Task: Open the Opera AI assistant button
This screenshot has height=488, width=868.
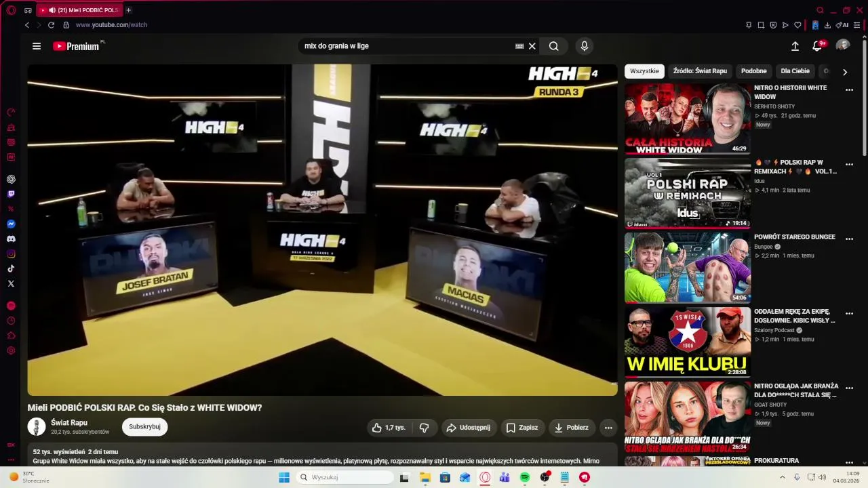Action: (843, 25)
